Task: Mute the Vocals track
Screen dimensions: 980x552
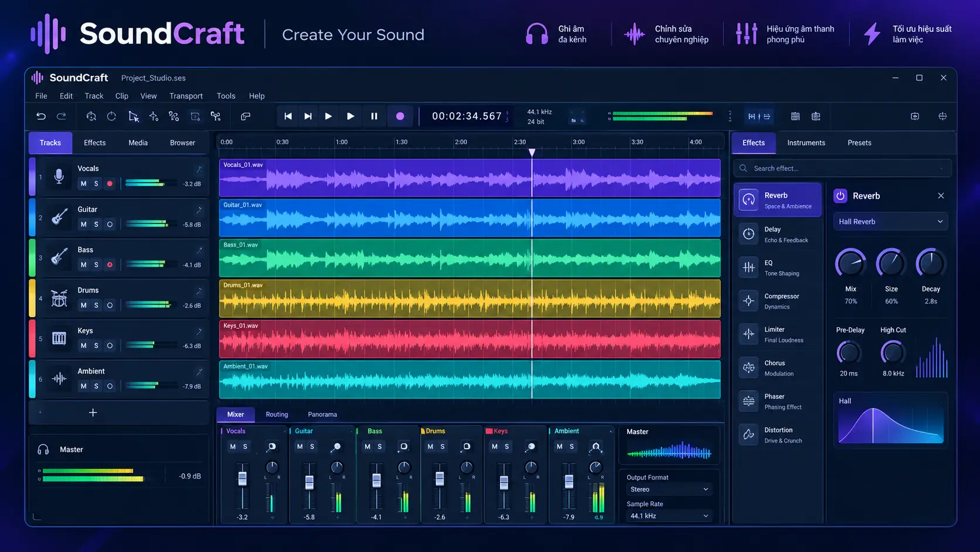Action: (x=83, y=184)
